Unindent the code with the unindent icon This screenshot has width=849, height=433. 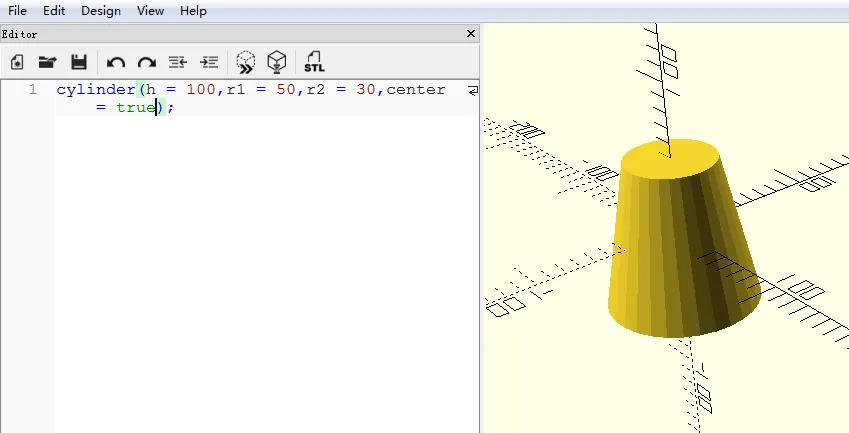pos(178,62)
